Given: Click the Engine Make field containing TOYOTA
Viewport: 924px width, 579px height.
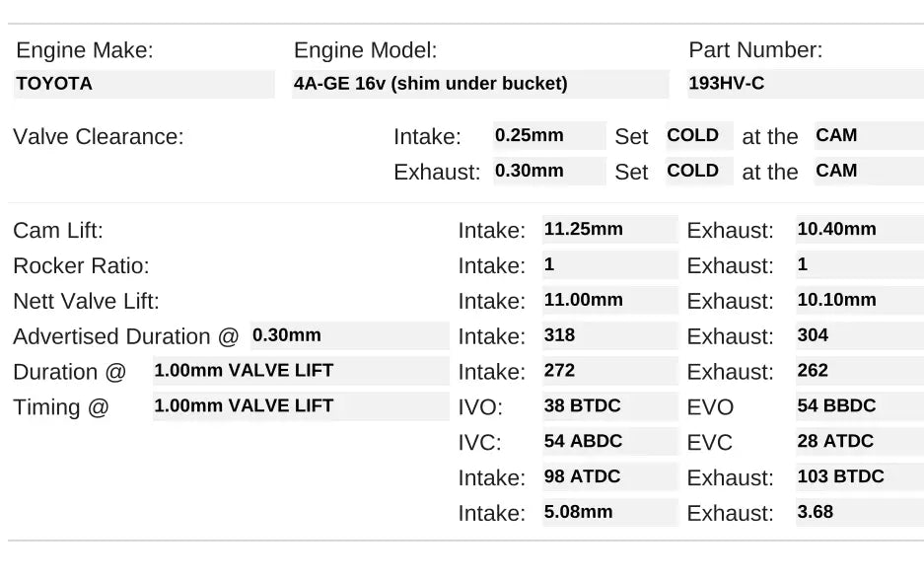Looking at the screenshot, I should pos(144,84).
